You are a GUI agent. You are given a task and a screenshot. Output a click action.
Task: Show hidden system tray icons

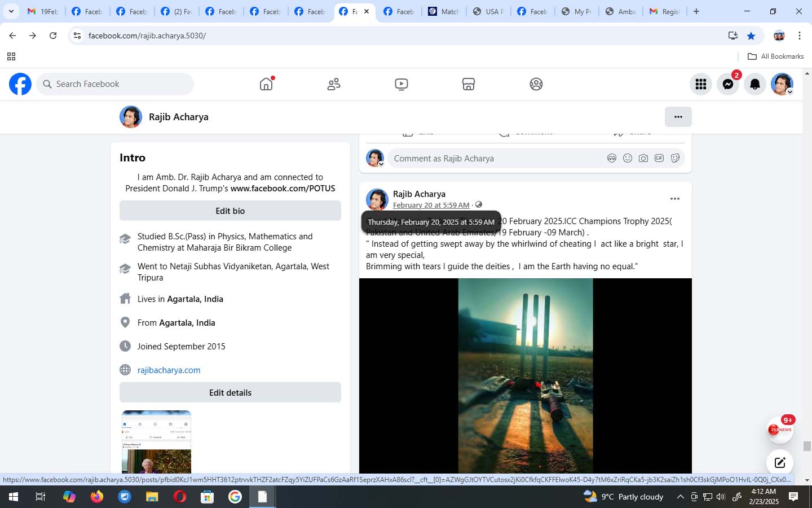680,497
